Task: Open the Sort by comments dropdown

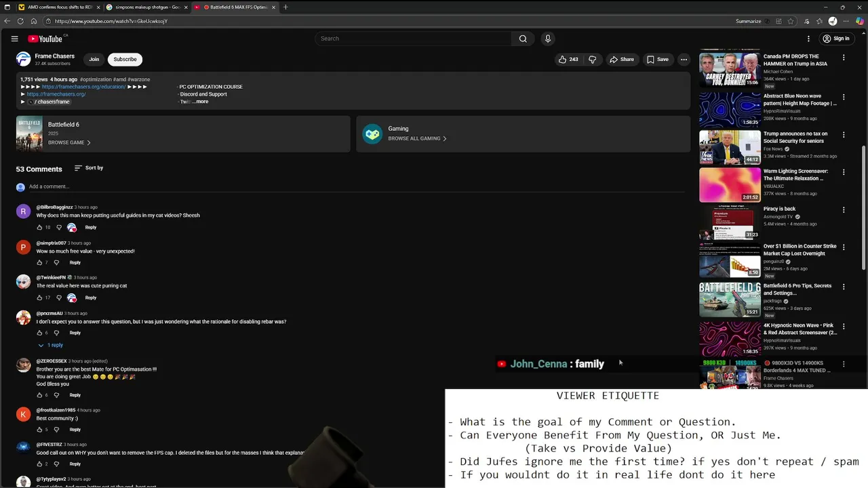Action: click(x=89, y=168)
